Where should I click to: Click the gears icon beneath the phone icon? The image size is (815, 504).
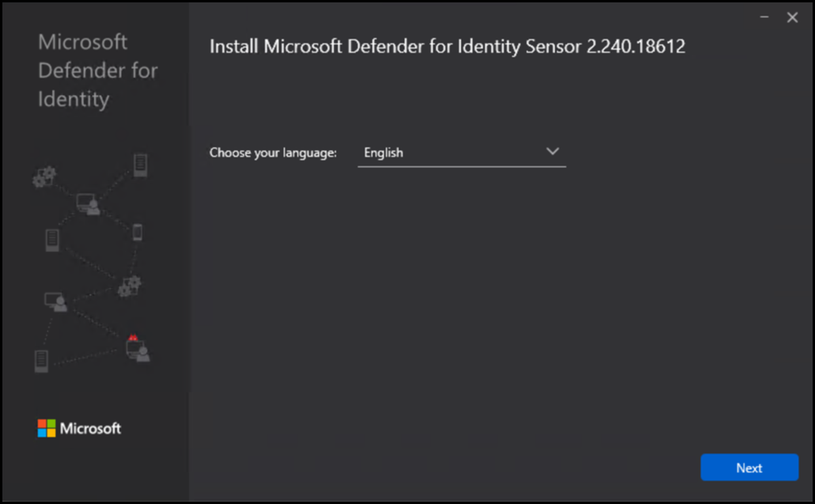coord(129,286)
